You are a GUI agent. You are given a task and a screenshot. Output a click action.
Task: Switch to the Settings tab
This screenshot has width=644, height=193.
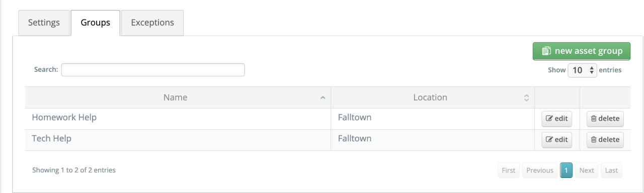(x=44, y=23)
